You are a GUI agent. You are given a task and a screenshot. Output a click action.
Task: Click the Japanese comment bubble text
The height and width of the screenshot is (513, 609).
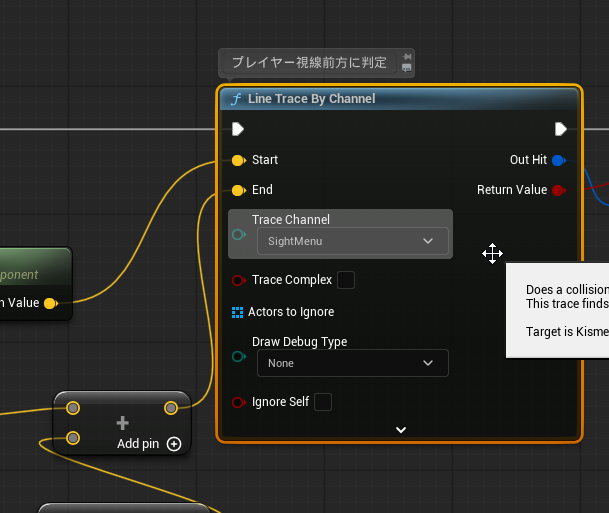point(309,63)
